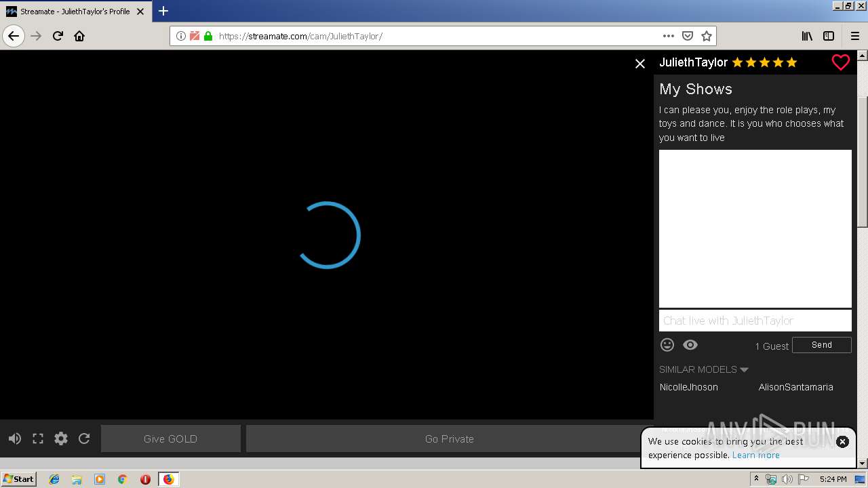
Task: Launch Opera from taskbar
Action: [145, 479]
